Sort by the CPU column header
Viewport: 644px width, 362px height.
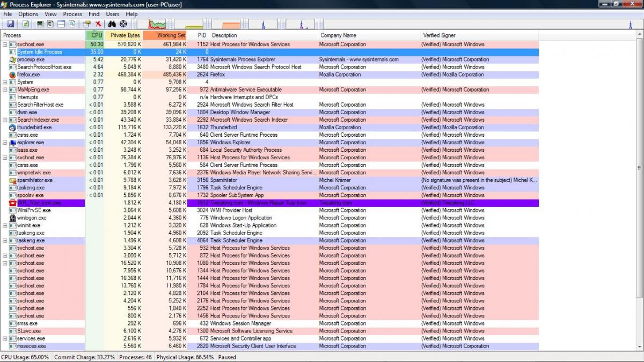[95, 35]
